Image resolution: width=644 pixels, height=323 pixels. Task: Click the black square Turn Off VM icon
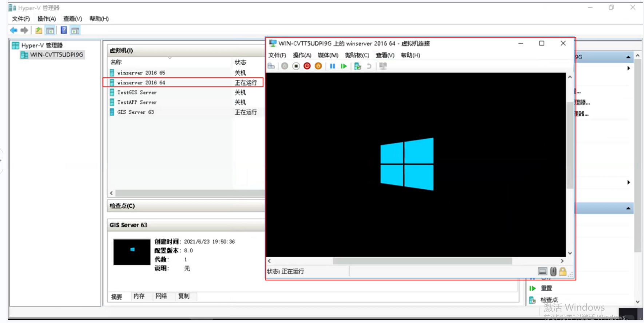[296, 66]
